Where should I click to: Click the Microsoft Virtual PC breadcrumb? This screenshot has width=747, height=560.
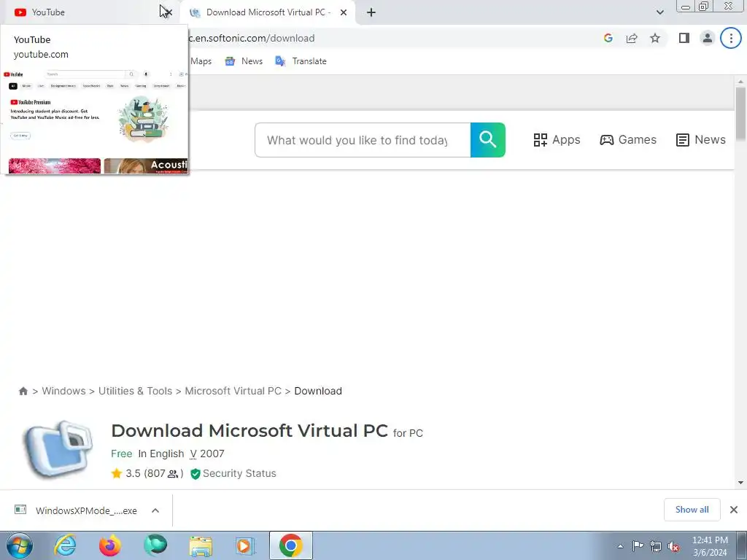tap(233, 391)
